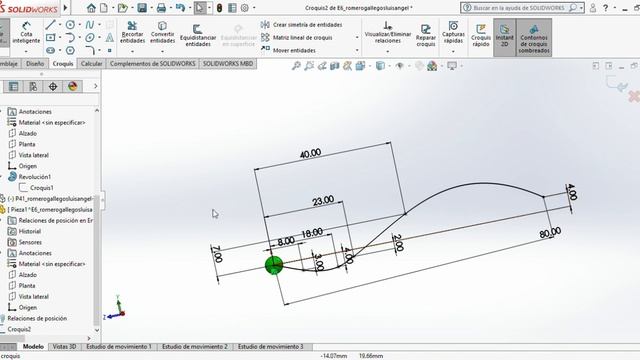The height and width of the screenshot is (360, 640).
Task: Click Croquis rápido
Action: coord(481,35)
